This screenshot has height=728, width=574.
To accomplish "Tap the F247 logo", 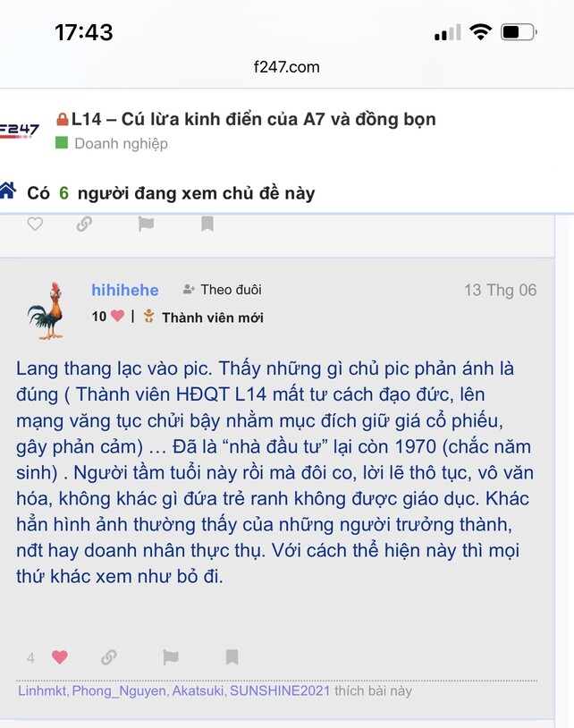I will (20, 130).
